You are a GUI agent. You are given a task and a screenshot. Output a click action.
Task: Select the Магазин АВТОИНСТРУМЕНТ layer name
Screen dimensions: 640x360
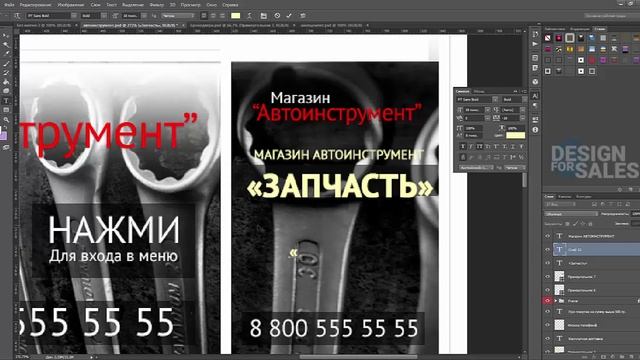(591, 236)
